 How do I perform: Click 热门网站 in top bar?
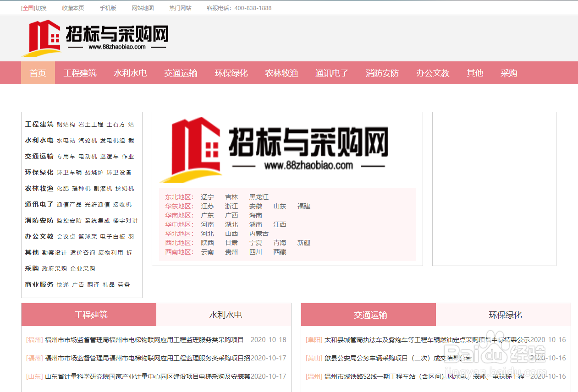pyautogui.click(x=180, y=8)
